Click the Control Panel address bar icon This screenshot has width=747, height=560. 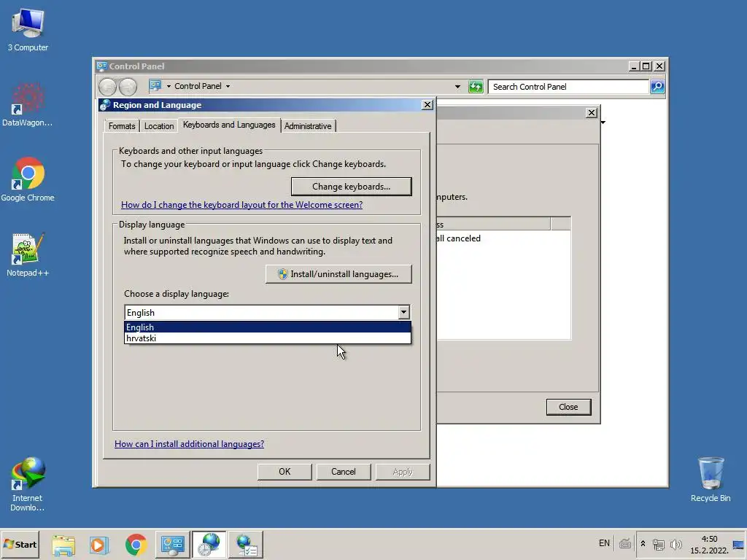coord(155,86)
